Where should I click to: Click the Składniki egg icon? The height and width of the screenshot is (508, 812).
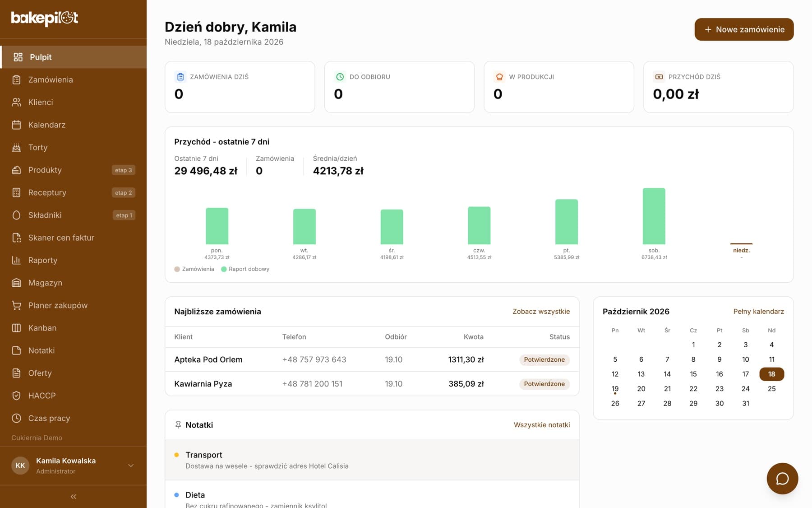[17, 215]
